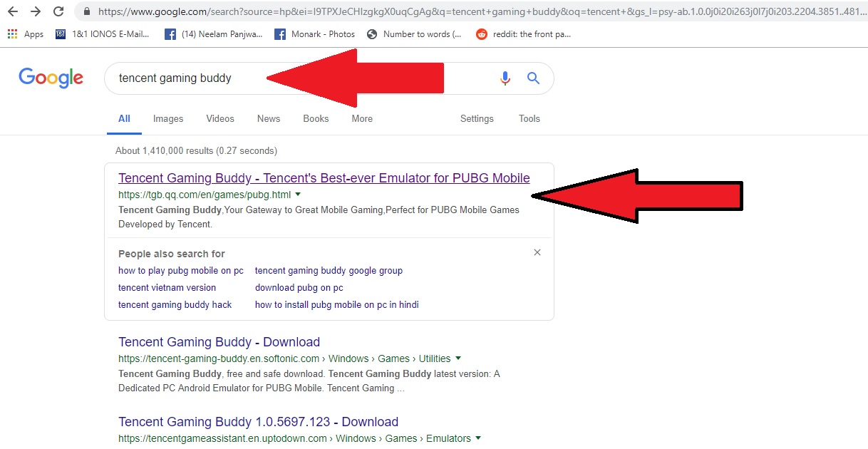Select the All results tab
The image size is (868, 449).
124,118
